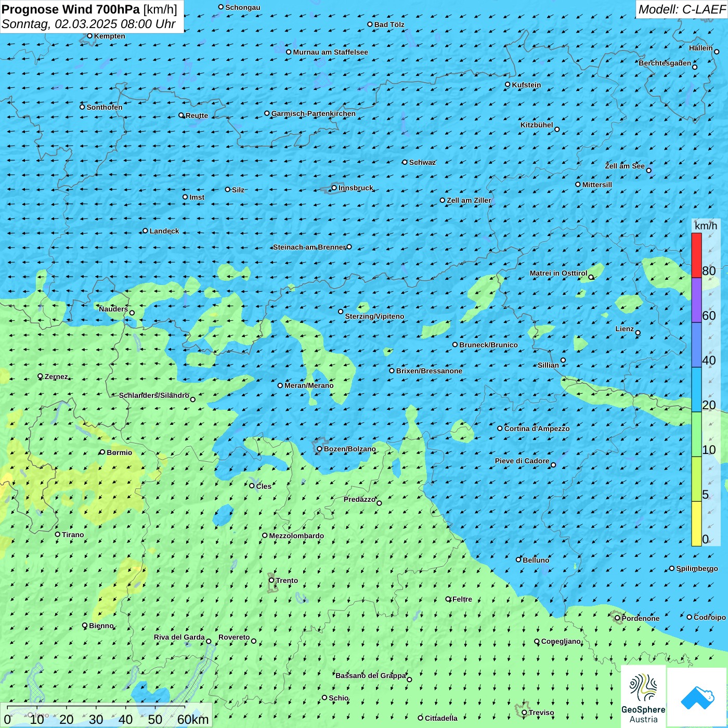Pick the Meran/Merano city marker
Image resolution: width=728 pixels, height=728 pixels.
pos(280,385)
